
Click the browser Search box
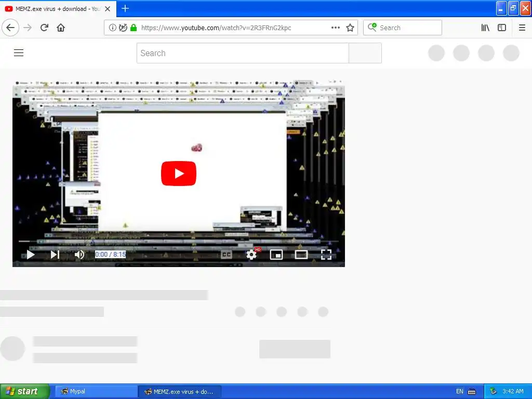tap(403, 28)
